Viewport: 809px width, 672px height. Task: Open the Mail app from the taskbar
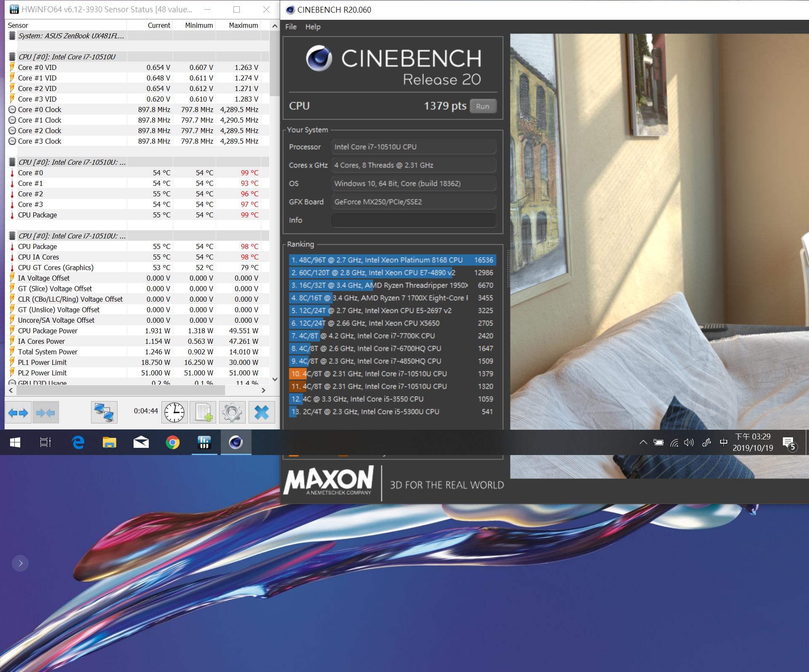tap(141, 442)
